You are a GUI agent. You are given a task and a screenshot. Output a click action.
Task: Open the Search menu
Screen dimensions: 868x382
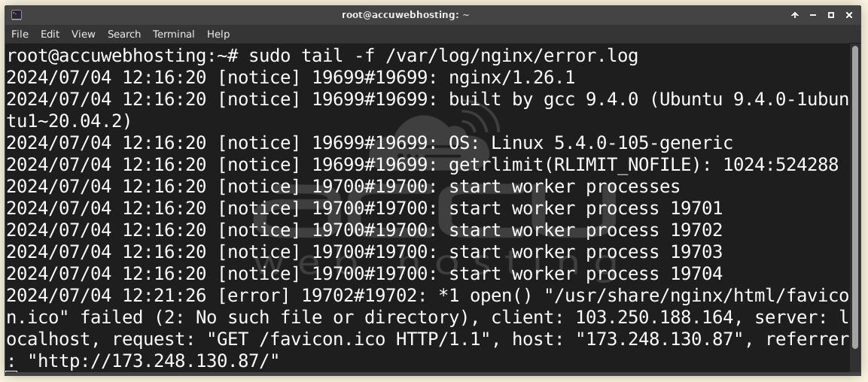(124, 35)
